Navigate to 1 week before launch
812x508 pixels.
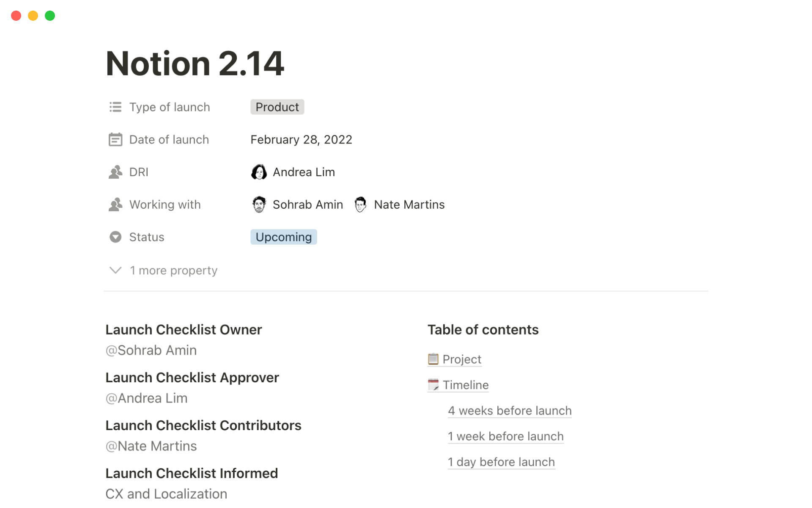(x=505, y=436)
